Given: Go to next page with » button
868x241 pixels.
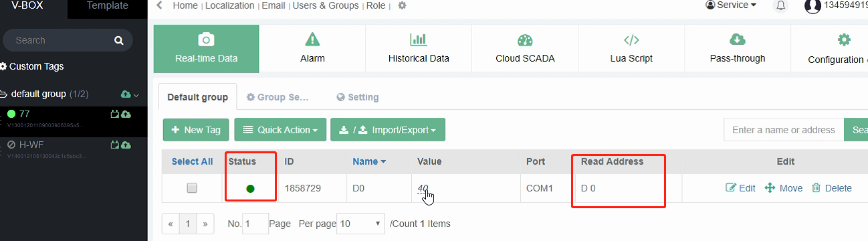Looking at the screenshot, I should tap(205, 224).
